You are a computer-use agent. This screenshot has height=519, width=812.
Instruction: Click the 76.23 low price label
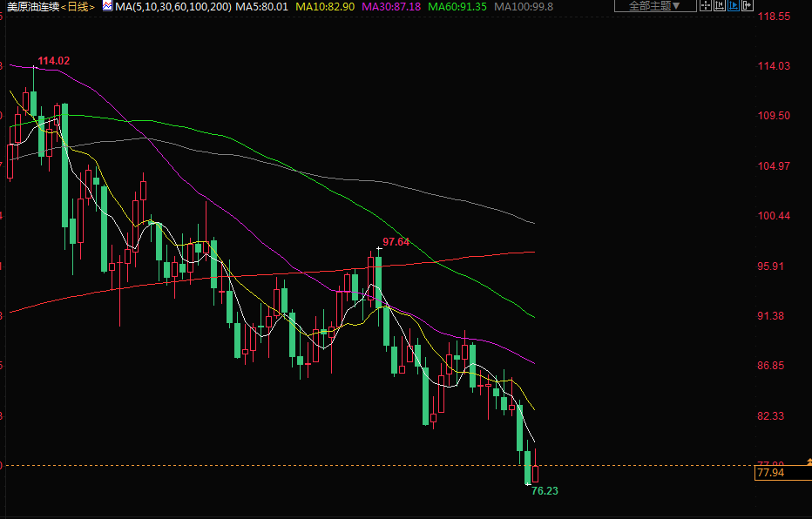pyautogui.click(x=545, y=491)
